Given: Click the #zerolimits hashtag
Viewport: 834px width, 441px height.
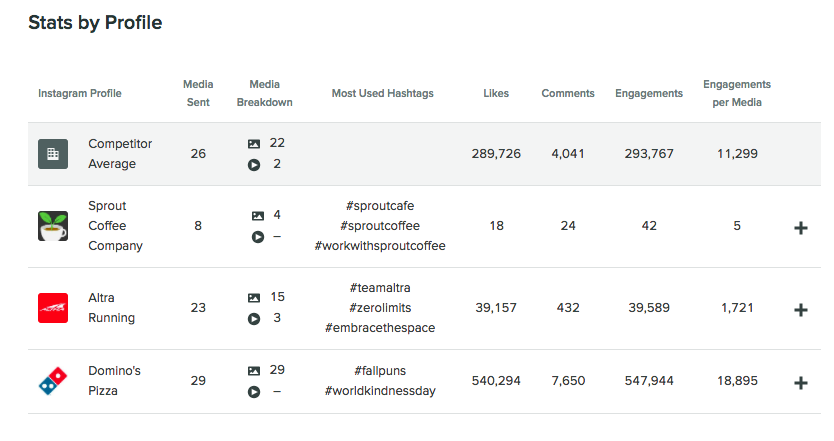Looking at the screenshot, I should pos(380,308).
